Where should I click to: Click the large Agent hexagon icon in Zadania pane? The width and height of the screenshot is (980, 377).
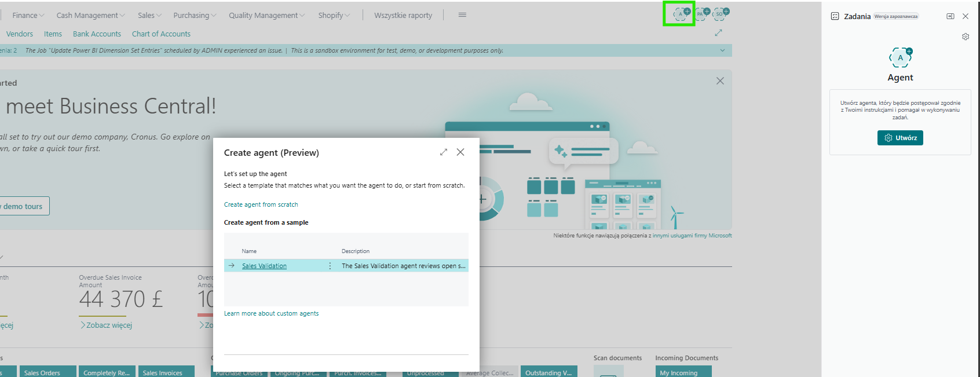click(x=901, y=57)
